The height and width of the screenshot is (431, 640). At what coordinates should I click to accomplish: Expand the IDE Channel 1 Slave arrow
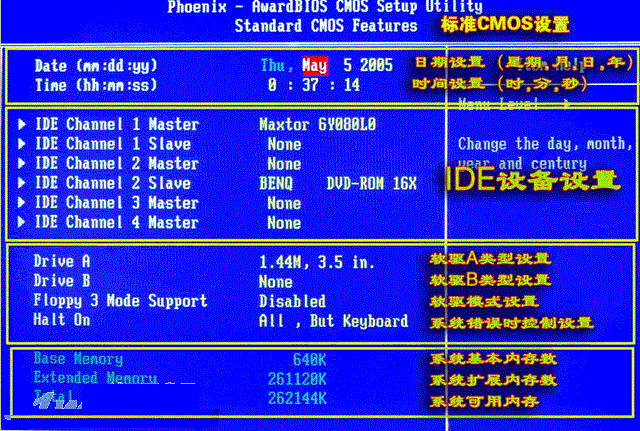pyautogui.click(x=21, y=144)
